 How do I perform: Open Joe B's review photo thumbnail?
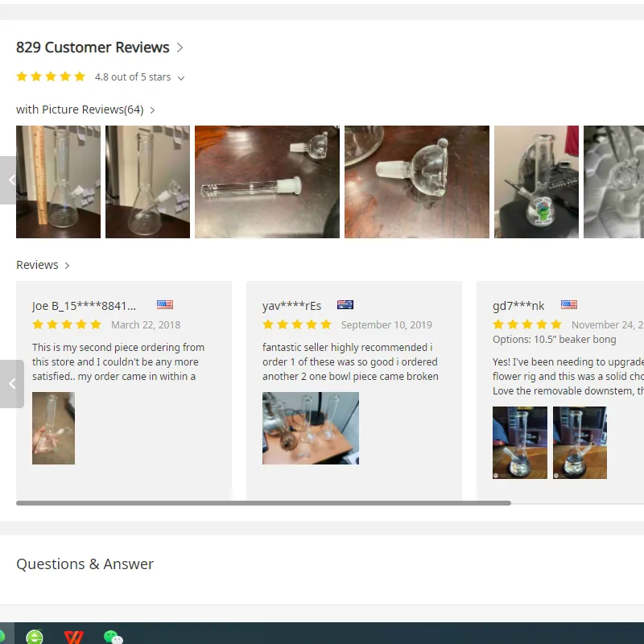[x=54, y=428]
